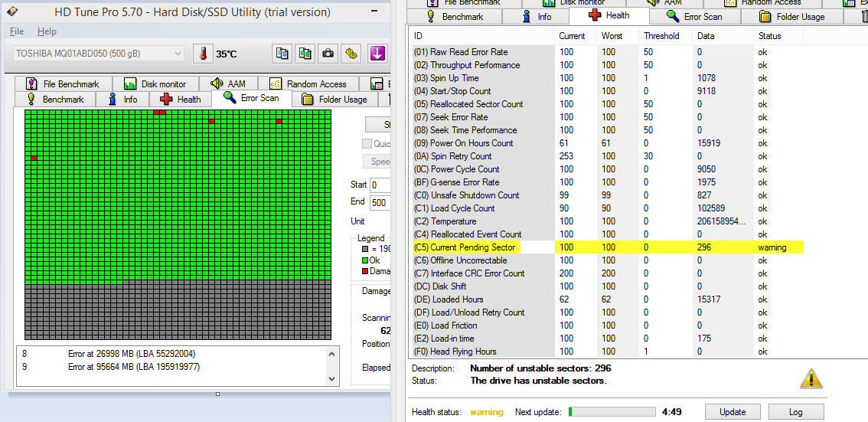Click the Start position input field
Image resolution: width=868 pixels, height=422 pixels.
point(380,185)
